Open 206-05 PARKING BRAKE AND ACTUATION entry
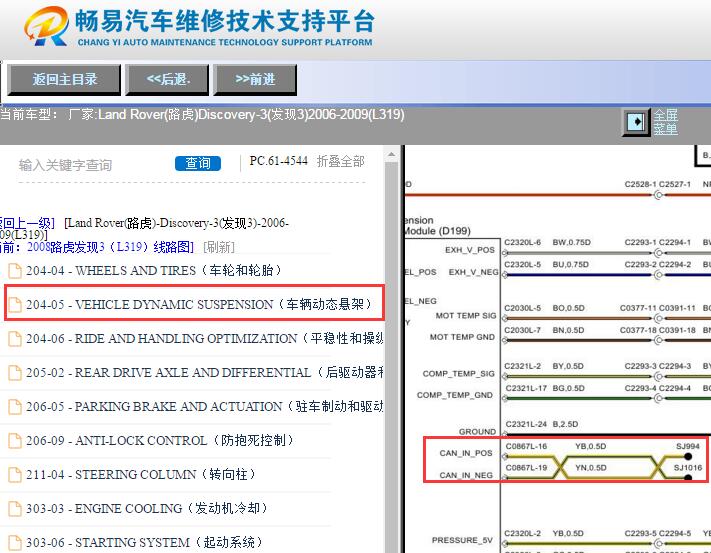Screen dimensions: 711x553 point(204,407)
